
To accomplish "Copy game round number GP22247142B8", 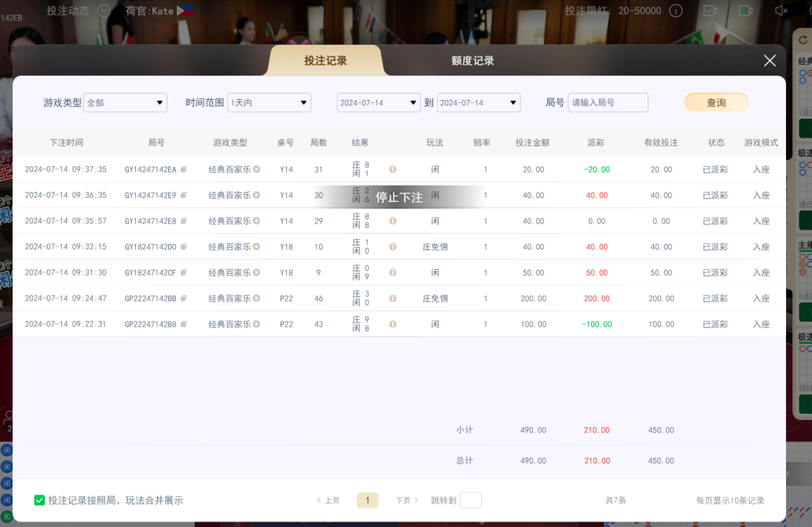I will click(x=185, y=323).
